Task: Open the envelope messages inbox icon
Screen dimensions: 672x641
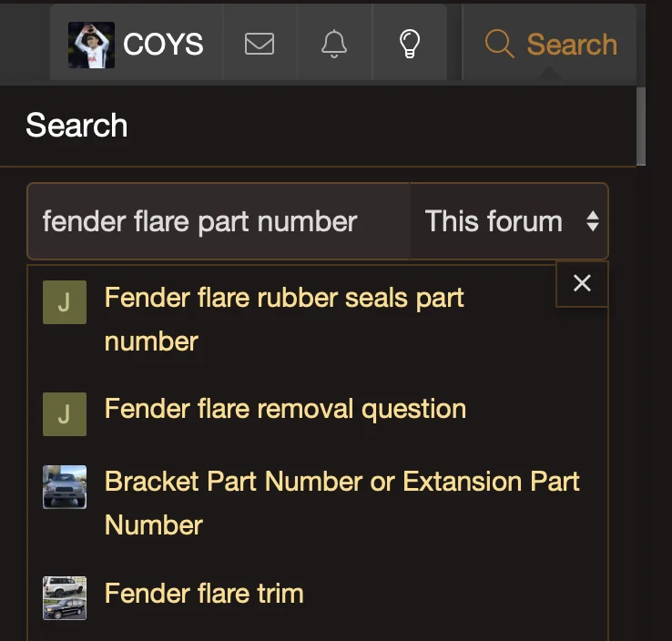Action: point(260,44)
